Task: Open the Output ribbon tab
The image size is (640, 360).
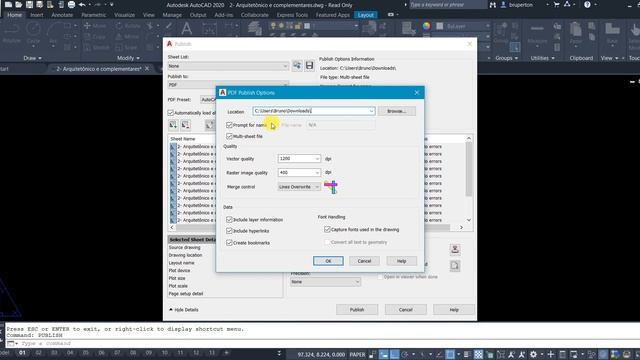Action: pyautogui.click(x=198, y=15)
